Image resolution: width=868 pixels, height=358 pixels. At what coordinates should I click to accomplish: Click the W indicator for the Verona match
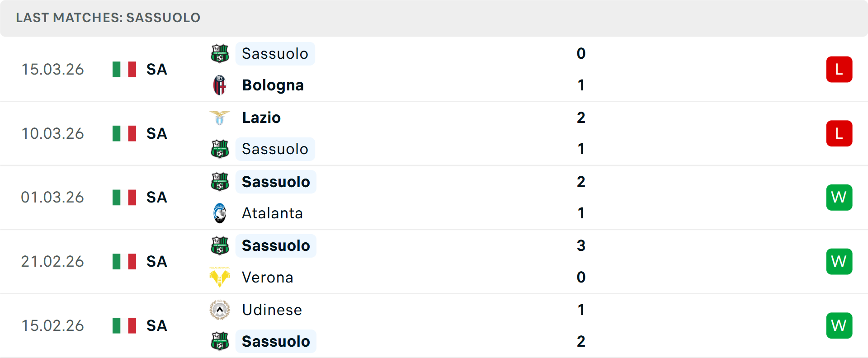[x=839, y=261]
